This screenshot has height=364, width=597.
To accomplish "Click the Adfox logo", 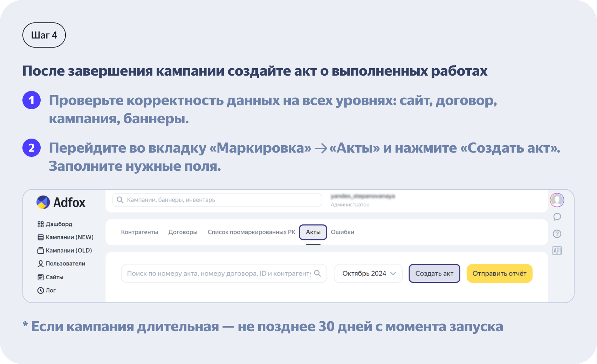I will pos(61,202).
